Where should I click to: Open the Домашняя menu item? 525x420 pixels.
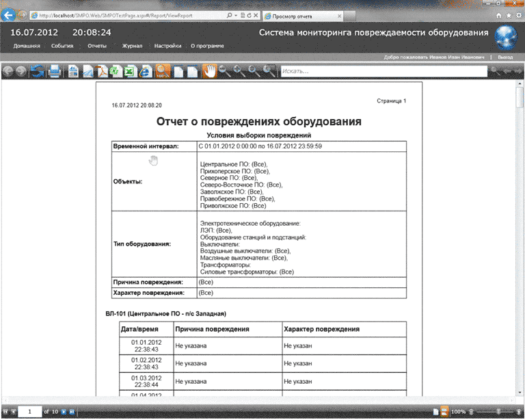coord(27,46)
